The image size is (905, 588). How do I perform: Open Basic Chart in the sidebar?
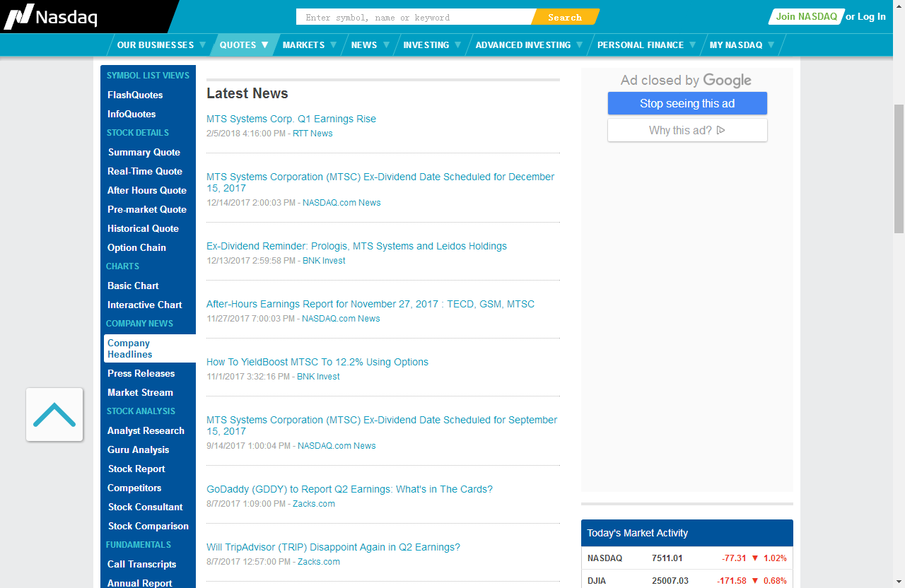pyautogui.click(x=133, y=286)
